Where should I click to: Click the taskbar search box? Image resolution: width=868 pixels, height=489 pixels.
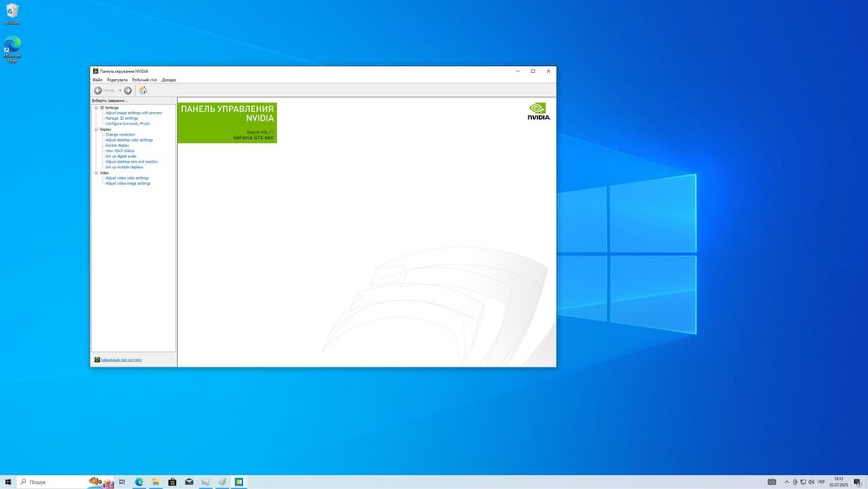(65, 482)
